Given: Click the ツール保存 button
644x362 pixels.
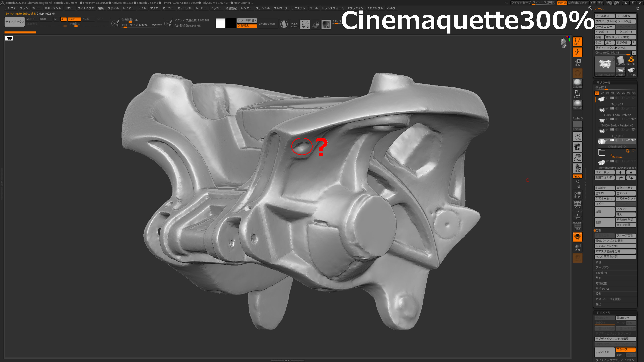Looking at the screenshot, I should coord(626,16).
